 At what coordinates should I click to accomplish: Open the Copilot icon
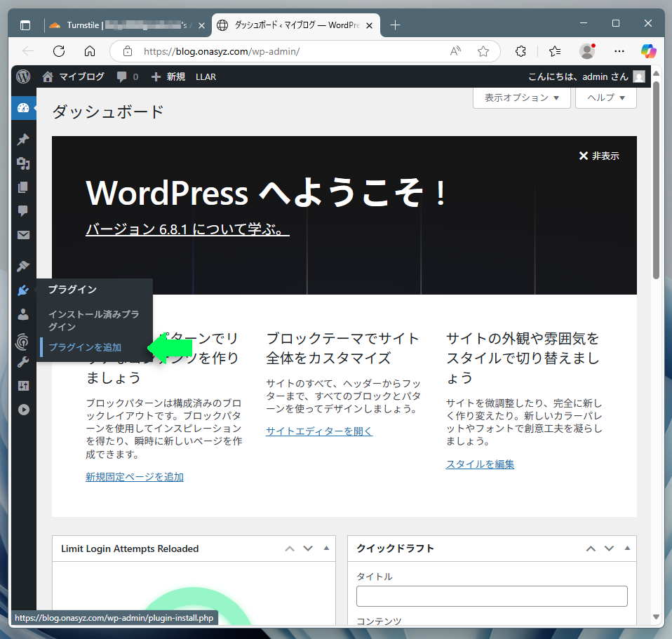(x=648, y=51)
